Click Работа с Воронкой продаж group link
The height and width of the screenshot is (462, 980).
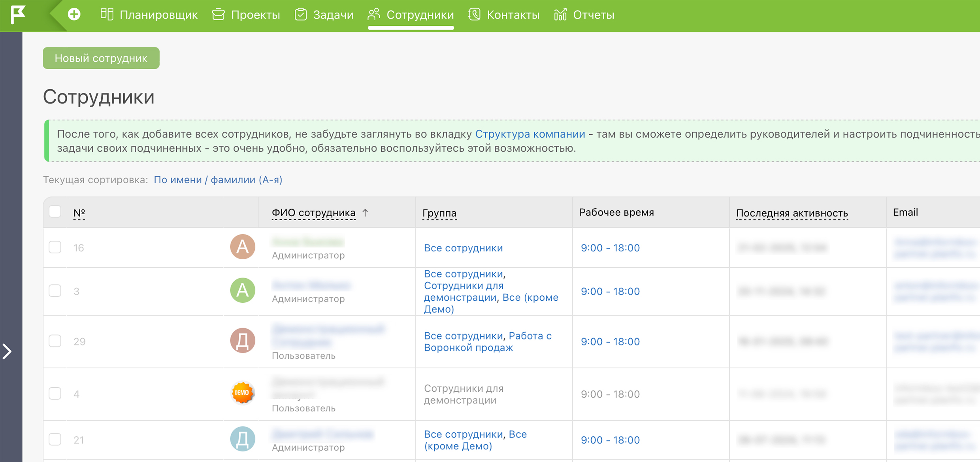pos(488,341)
